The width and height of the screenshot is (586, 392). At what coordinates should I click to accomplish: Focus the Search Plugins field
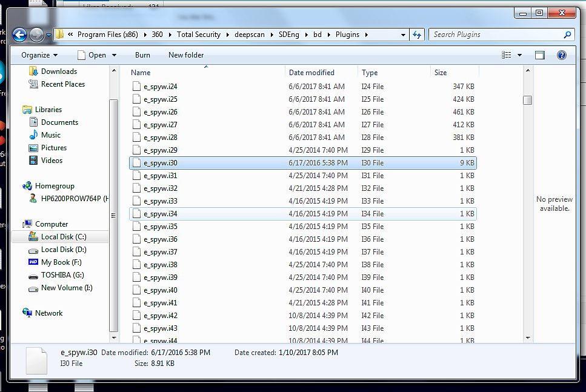(x=501, y=35)
